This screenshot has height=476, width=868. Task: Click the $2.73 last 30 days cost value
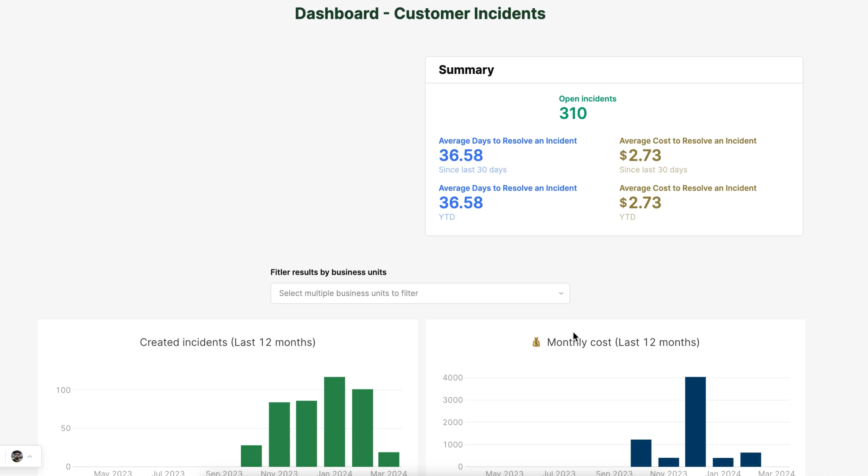click(x=640, y=155)
